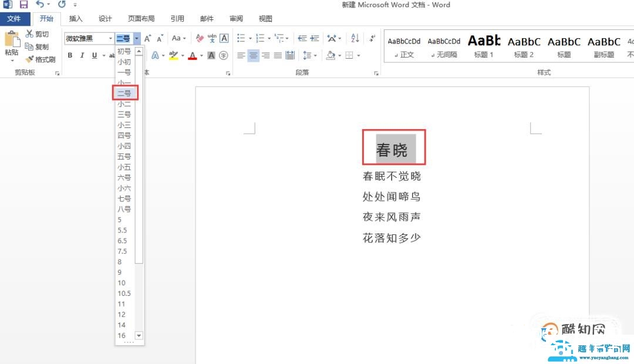Apply text highlight color

coord(173,55)
